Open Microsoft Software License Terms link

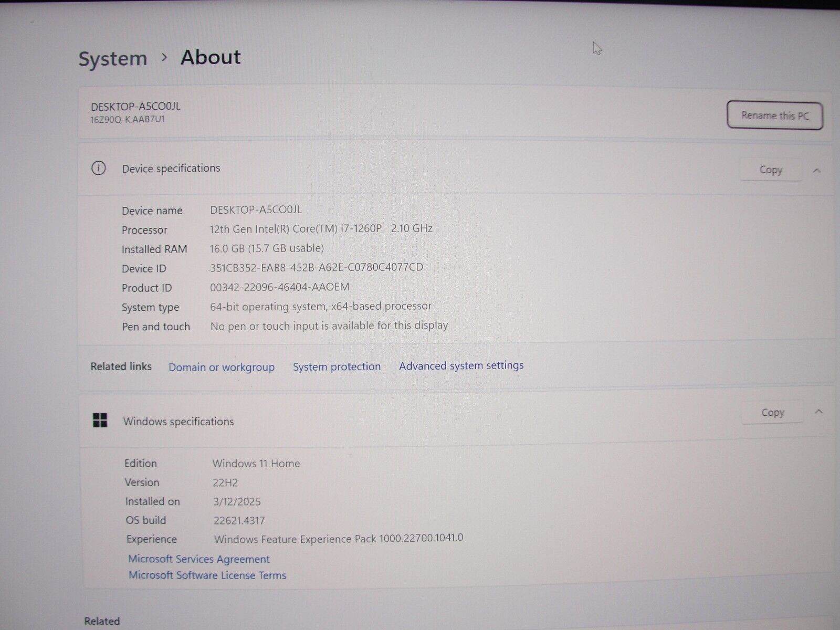(207, 575)
